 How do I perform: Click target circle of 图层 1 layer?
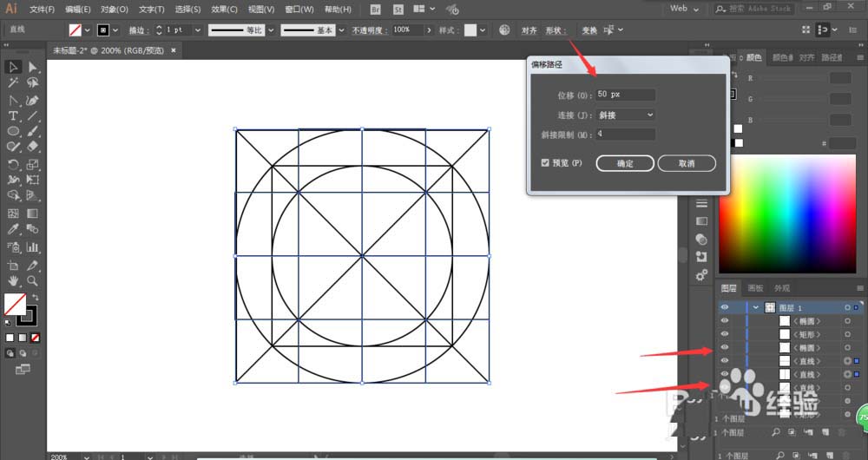(x=847, y=307)
